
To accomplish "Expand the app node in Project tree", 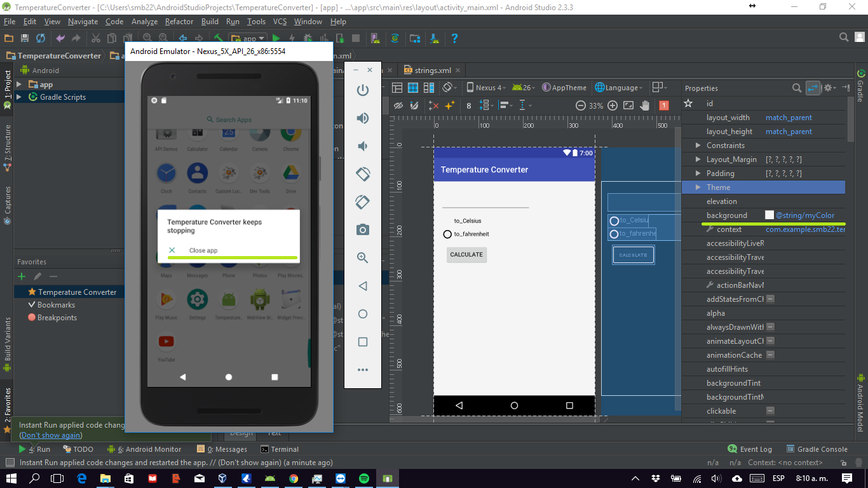I will (19, 85).
